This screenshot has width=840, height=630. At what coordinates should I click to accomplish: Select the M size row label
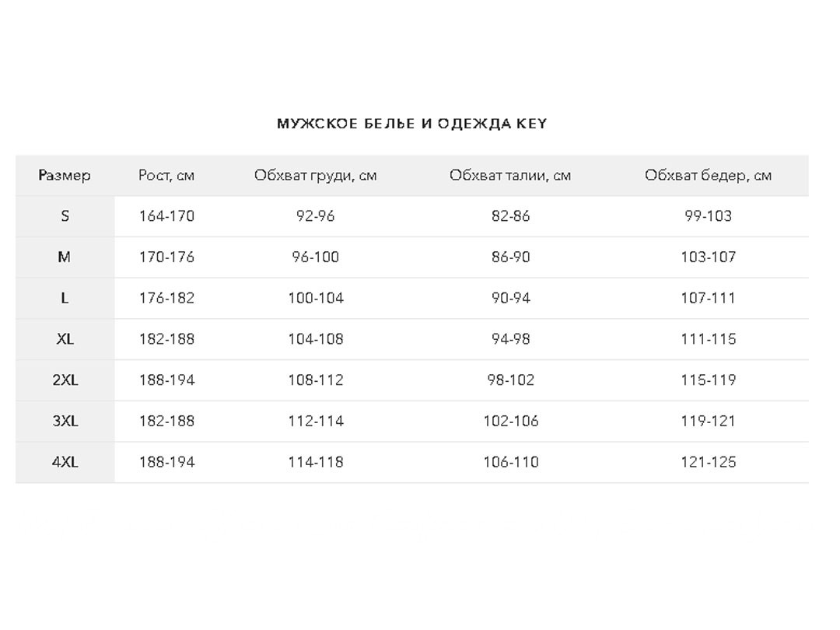tap(65, 257)
